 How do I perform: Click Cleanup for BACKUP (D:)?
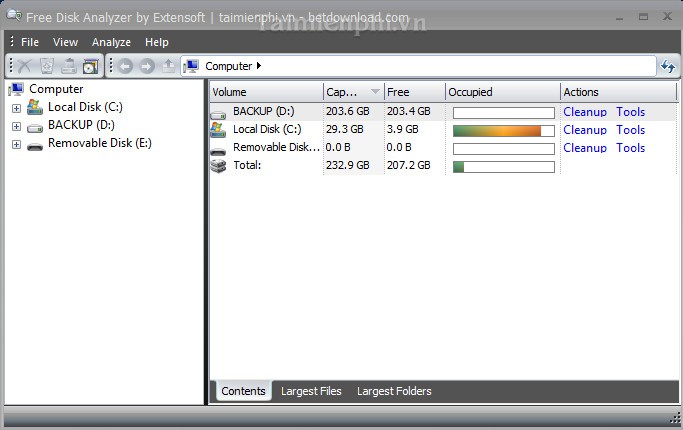click(585, 112)
